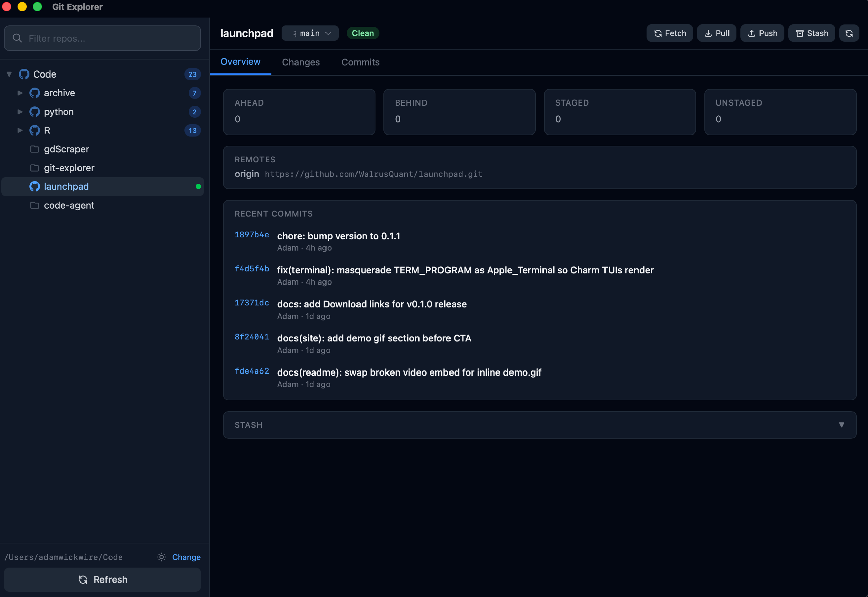The height and width of the screenshot is (597, 868).
Task: Click commit 'docs: add Download links for v0.1.0 release'
Action: [372, 304]
